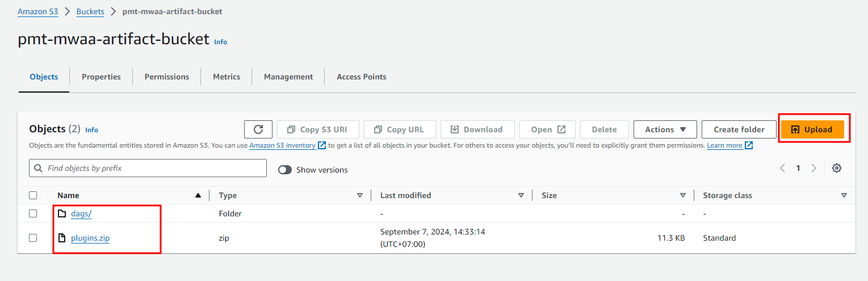Click the search magnifier icon in prefix field
This screenshot has width=868, height=281.
point(39,168)
